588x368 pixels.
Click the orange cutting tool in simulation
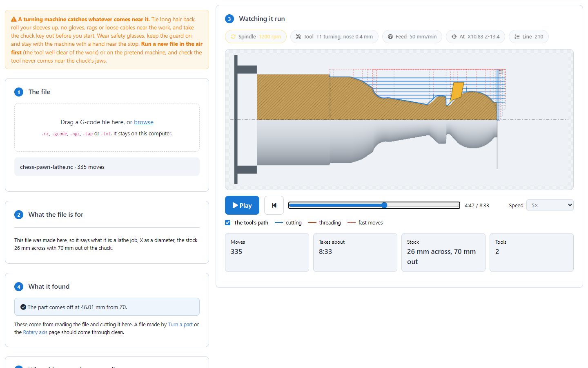coord(457,91)
